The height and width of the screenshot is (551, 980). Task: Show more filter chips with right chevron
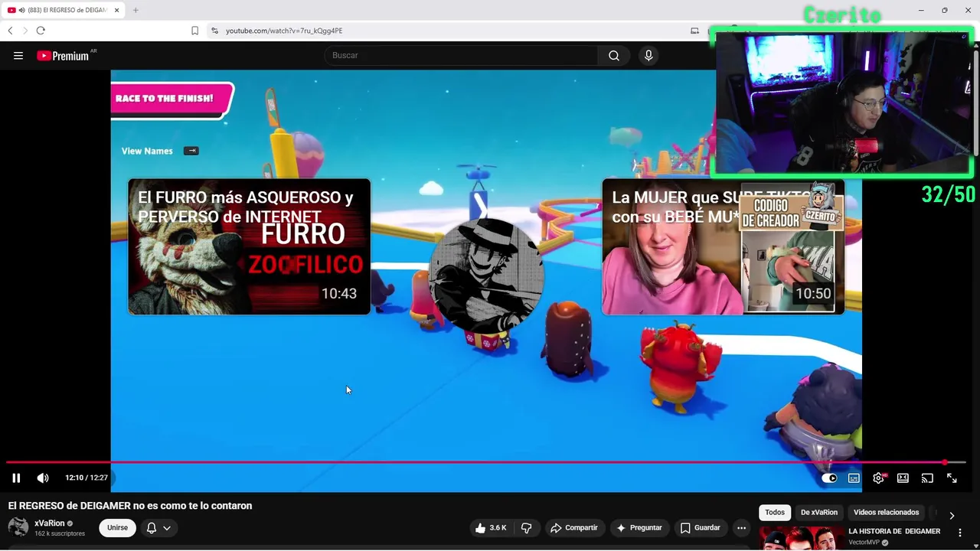(952, 515)
